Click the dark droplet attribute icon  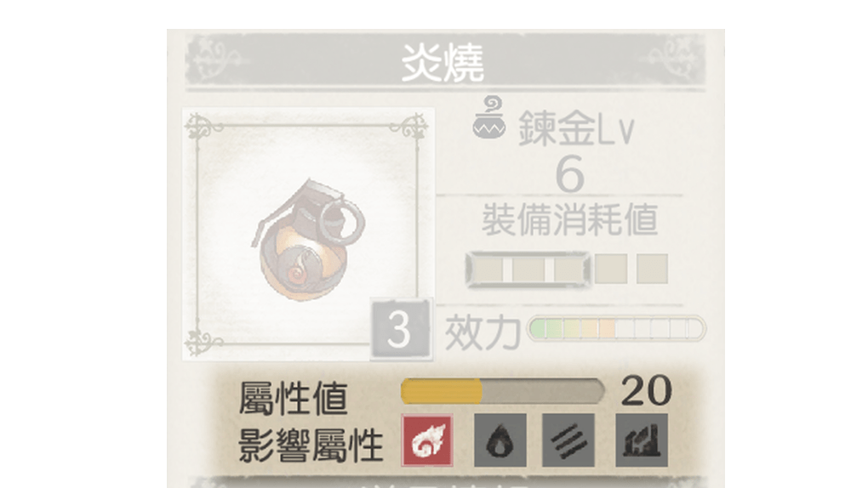pos(500,440)
